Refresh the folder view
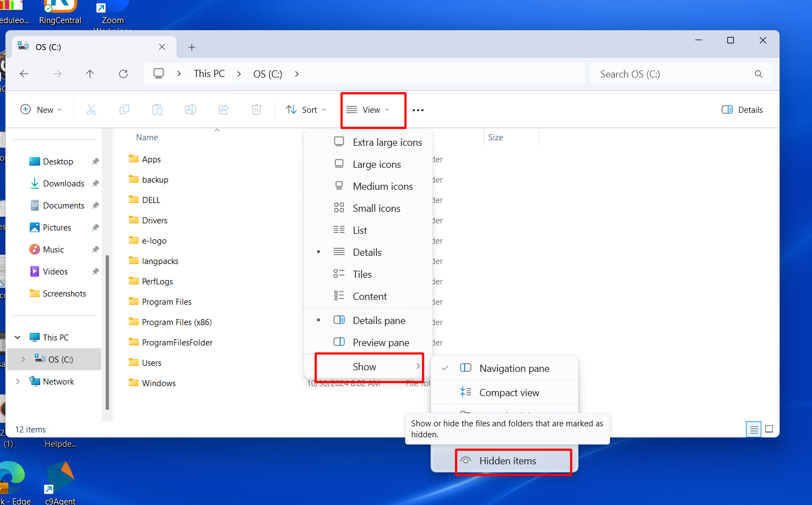Viewport: 812px width, 505px height. [123, 73]
